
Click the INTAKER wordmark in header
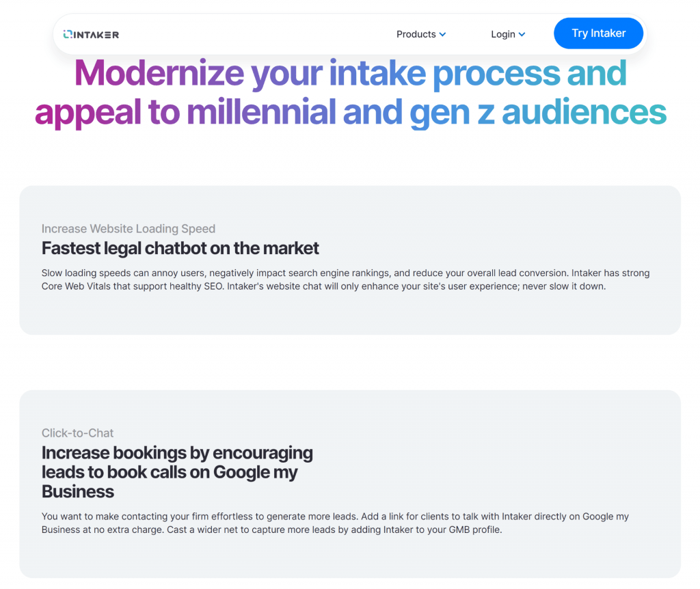pos(96,35)
